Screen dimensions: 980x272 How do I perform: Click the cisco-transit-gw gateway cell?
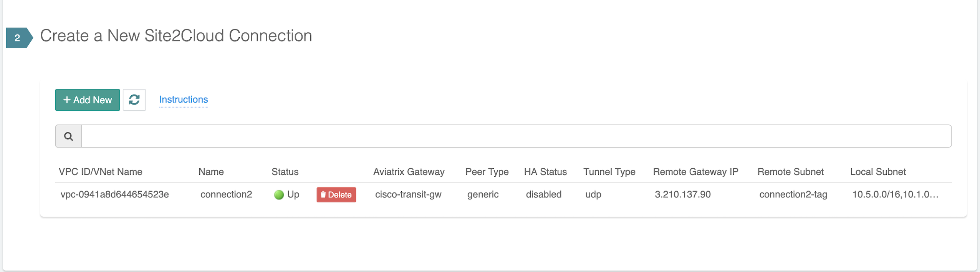tap(408, 194)
